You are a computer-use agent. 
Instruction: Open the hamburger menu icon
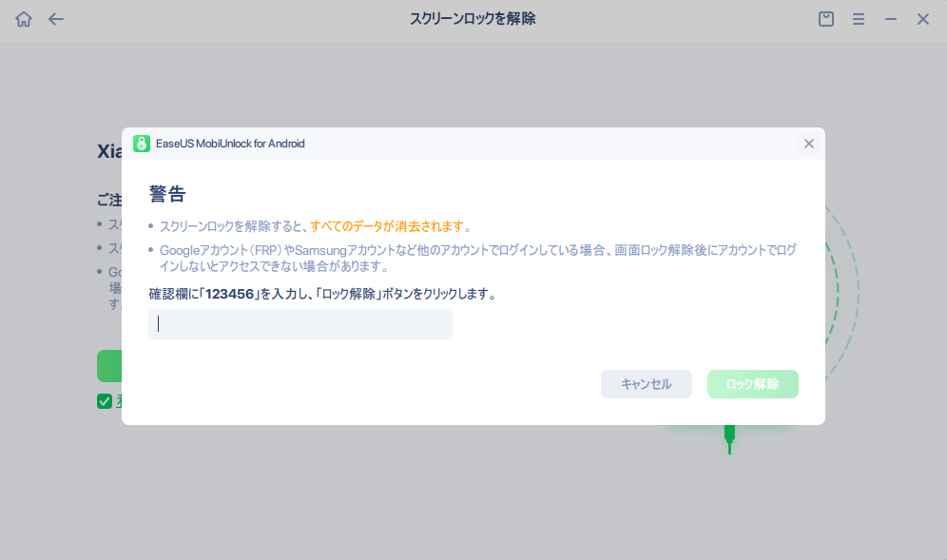tap(859, 19)
